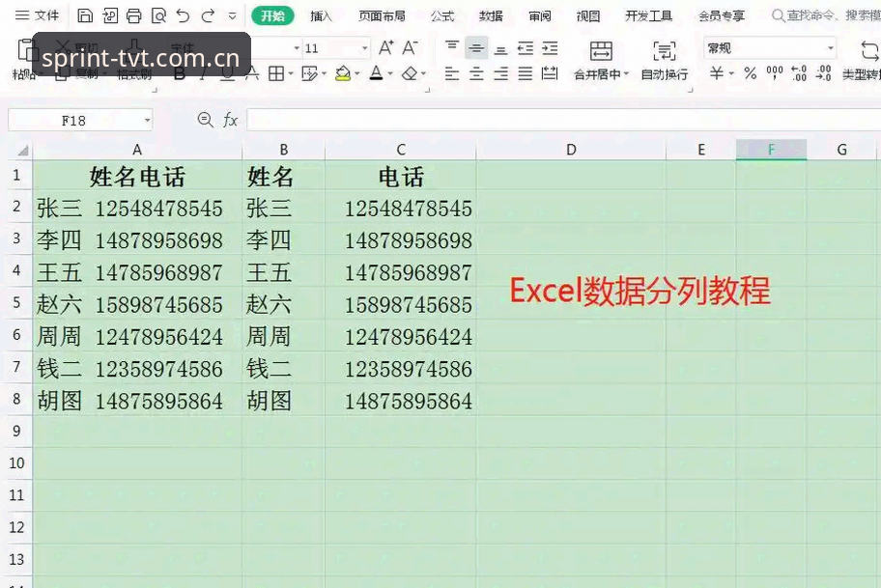The height and width of the screenshot is (588, 881).
Task: Click the distributed alignment icon
Action: point(550,73)
